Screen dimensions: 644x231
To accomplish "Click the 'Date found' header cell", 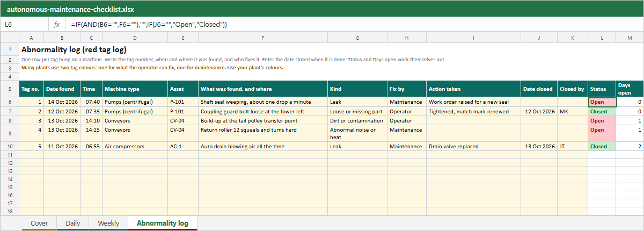I will point(62,89).
